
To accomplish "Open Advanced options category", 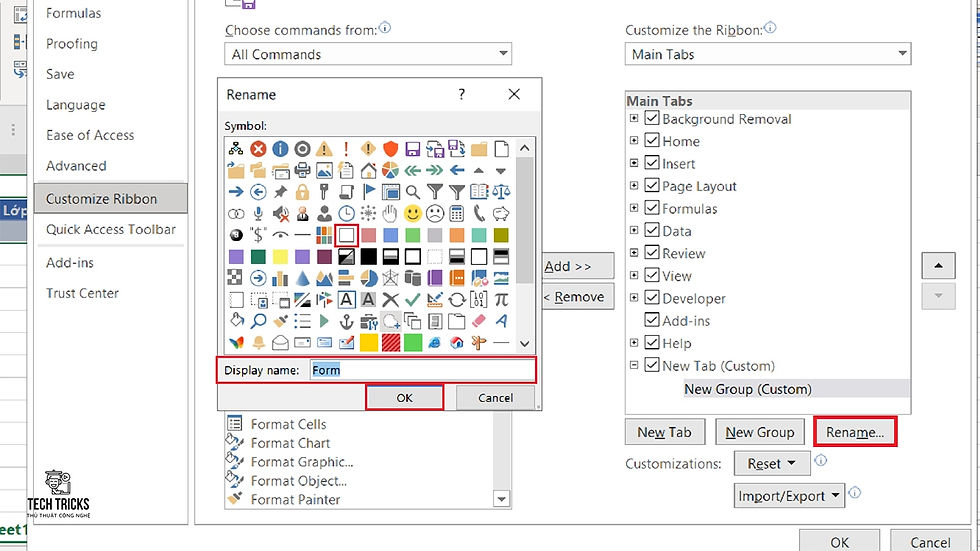I will point(76,166).
